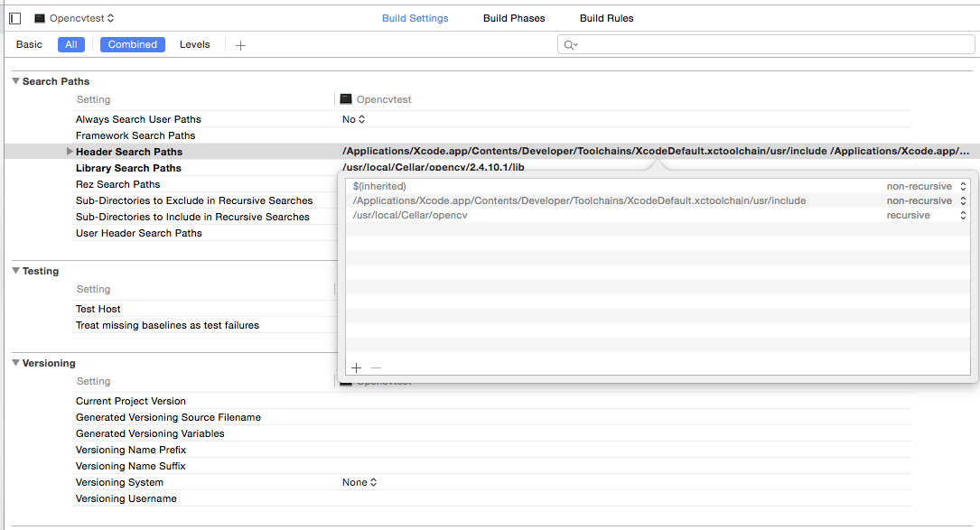The width and height of the screenshot is (980, 530).
Task: Click the search magnifier icon
Action: tap(570, 45)
